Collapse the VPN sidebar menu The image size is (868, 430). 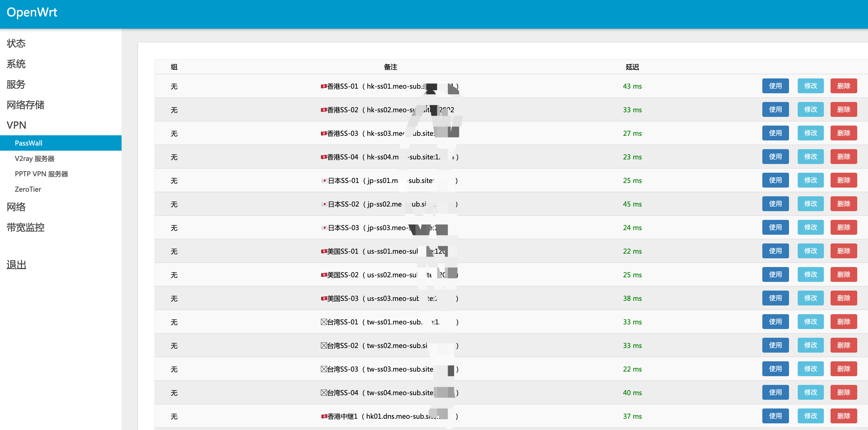16,125
